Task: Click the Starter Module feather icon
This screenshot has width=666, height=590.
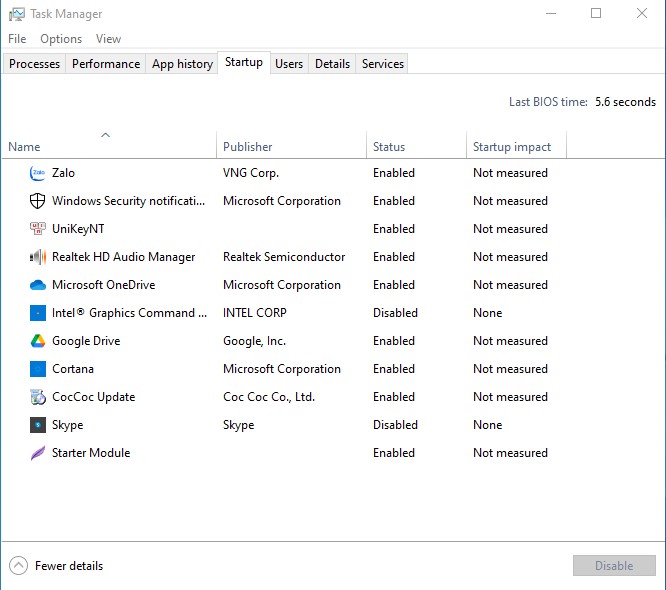Action: click(38, 453)
